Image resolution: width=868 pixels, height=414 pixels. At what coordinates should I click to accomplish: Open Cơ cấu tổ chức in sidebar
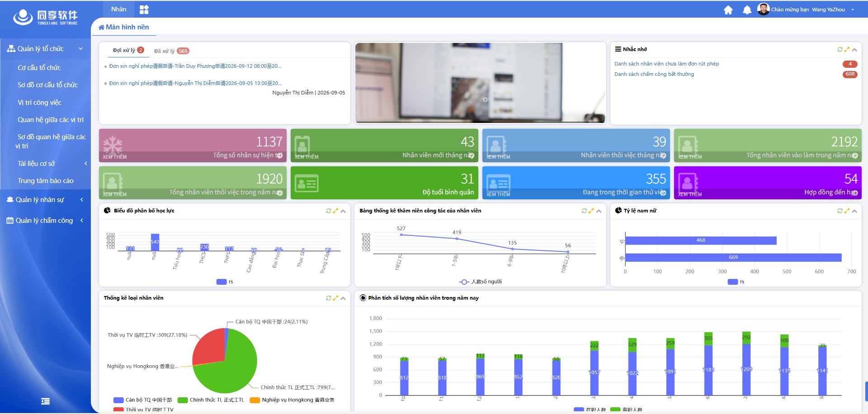coord(39,68)
